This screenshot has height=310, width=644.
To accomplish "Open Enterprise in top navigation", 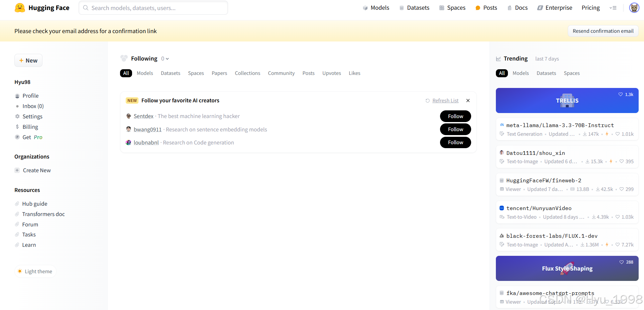I will pos(555,8).
